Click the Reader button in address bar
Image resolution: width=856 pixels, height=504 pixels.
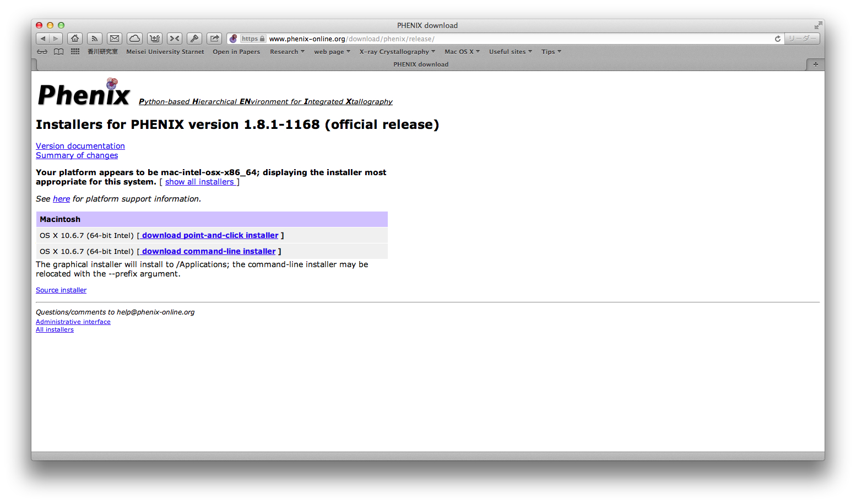[x=802, y=39]
